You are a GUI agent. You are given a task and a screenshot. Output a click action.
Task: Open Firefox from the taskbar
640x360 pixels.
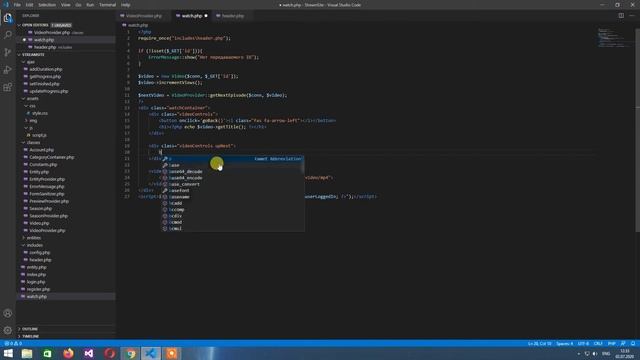pyautogui.click(x=69, y=353)
